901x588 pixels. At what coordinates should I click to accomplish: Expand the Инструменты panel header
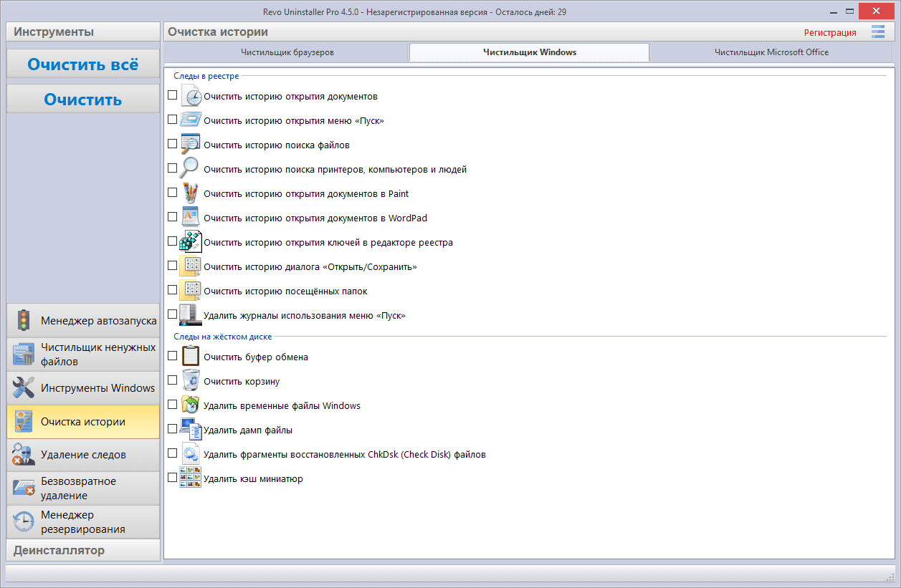(x=83, y=32)
